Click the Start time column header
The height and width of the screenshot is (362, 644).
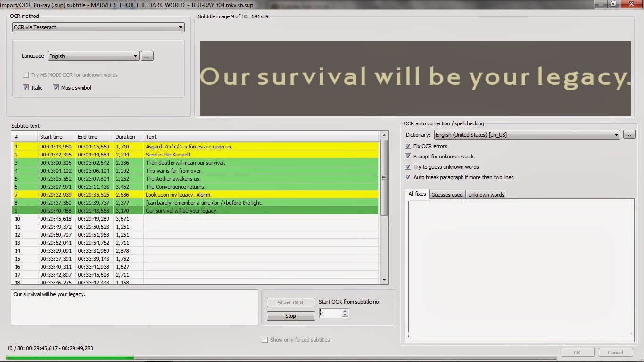pyautogui.click(x=56, y=137)
